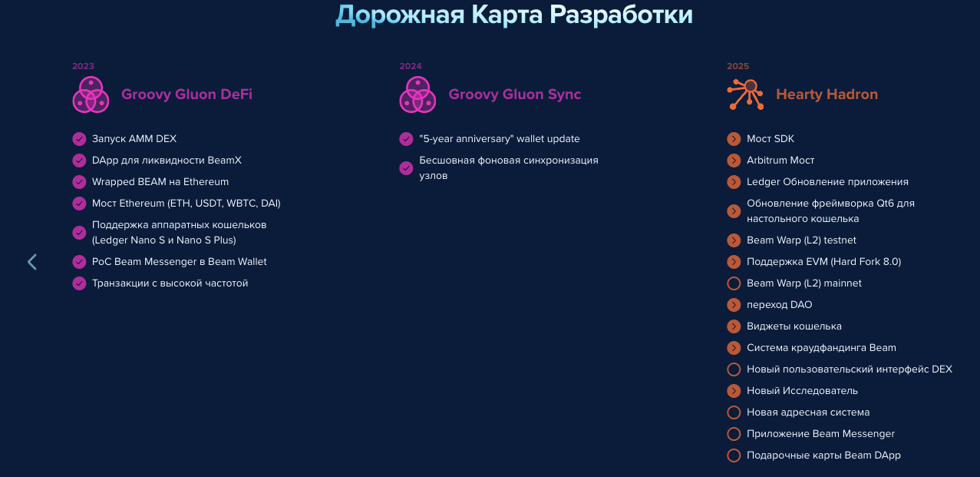980x477 pixels.
Task: Click Подарочные карты Beam DApp text
Action: point(823,455)
